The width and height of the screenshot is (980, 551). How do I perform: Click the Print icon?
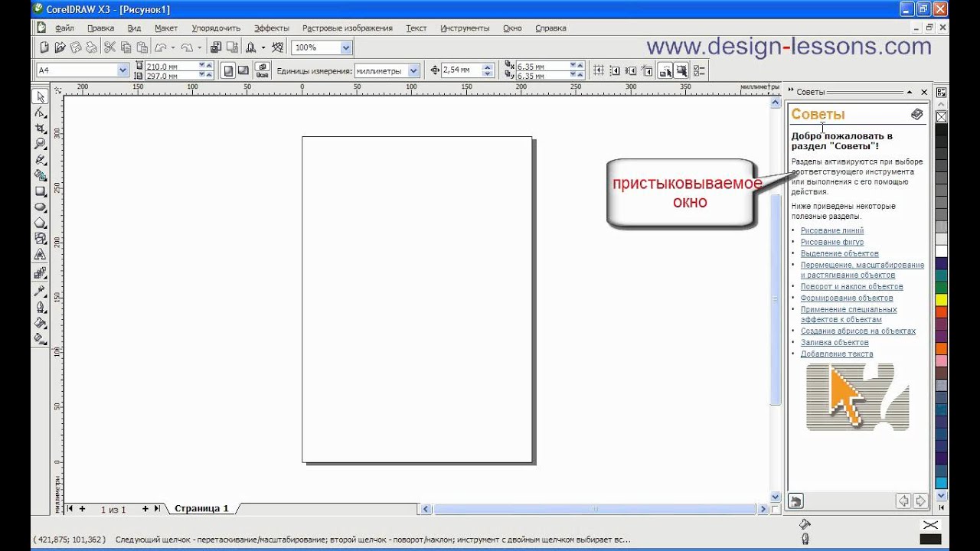tap(92, 47)
